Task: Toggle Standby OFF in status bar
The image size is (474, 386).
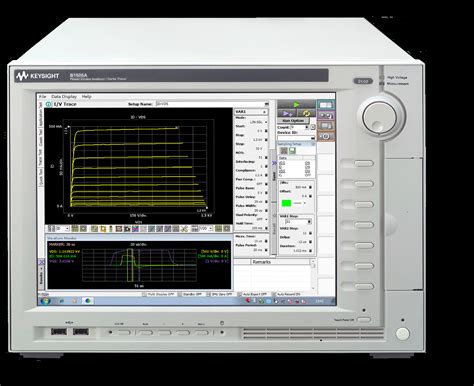Action: tap(190, 294)
